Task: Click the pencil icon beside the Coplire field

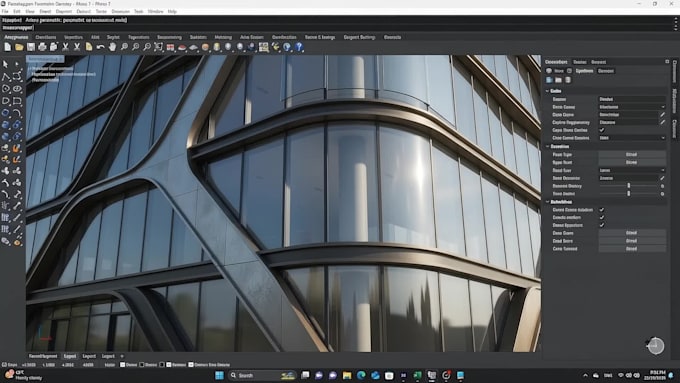Action: click(662, 123)
